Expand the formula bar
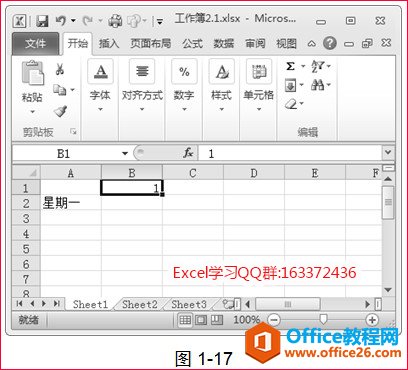 (x=388, y=152)
